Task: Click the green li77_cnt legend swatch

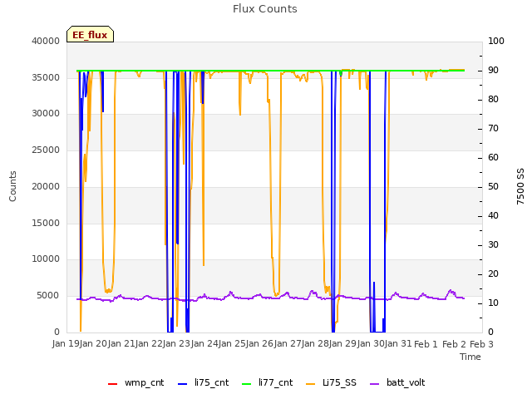Action: coord(247,384)
